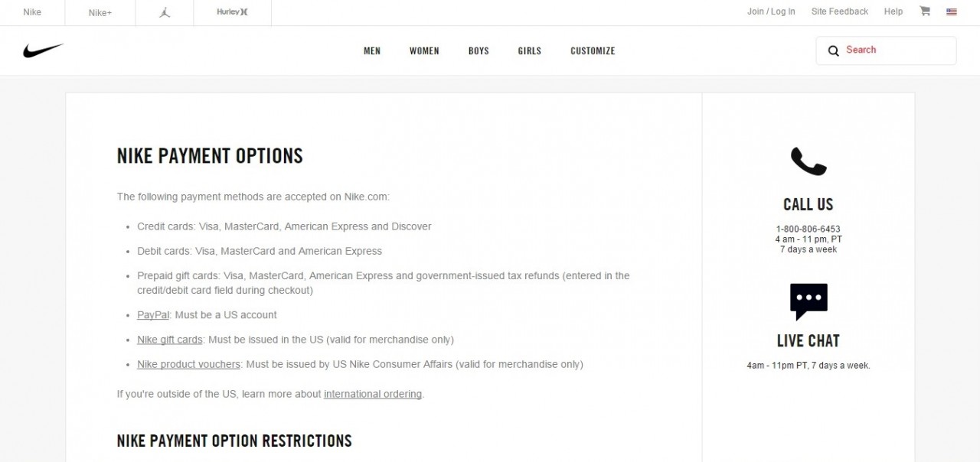Open the Live Chat speech bubble icon
Viewport: 980px width, 462px height.
[x=808, y=301]
